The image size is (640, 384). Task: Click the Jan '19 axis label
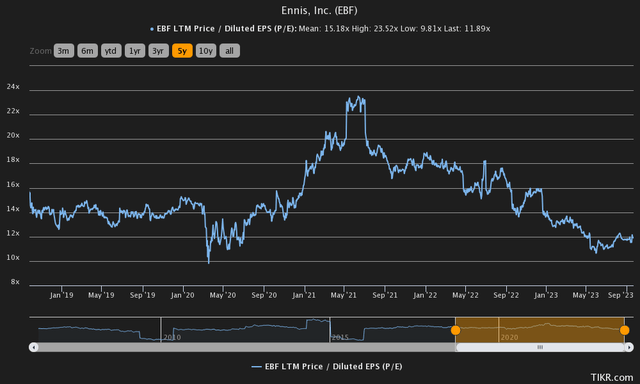coord(62,295)
